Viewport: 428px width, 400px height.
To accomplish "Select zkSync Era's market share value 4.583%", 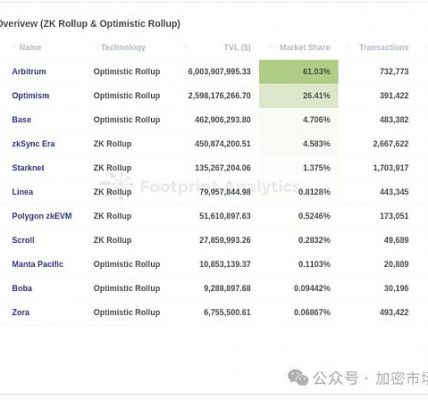I will [317, 144].
